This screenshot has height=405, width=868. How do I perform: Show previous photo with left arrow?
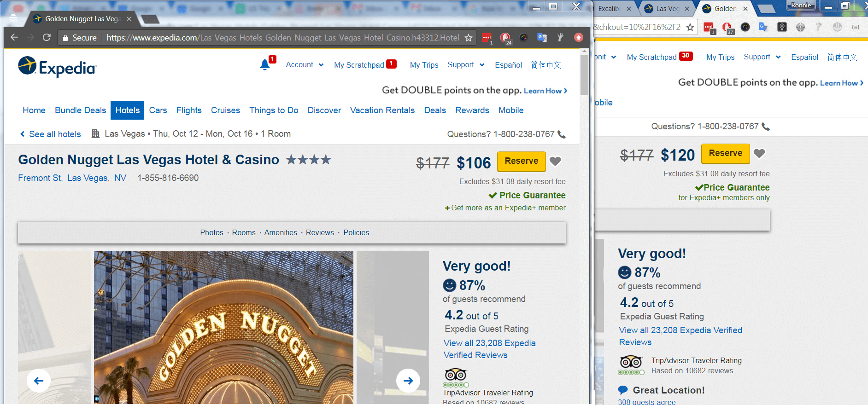[x=39, y=381]
